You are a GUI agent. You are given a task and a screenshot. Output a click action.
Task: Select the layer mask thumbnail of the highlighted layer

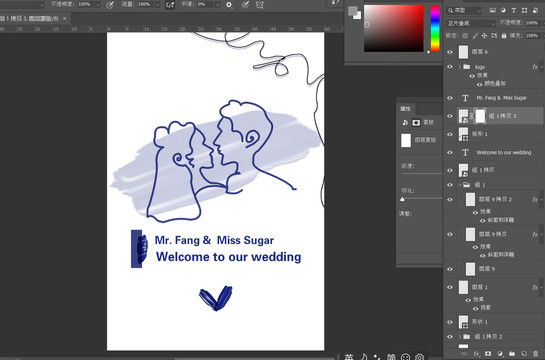(x=480, y=116)
